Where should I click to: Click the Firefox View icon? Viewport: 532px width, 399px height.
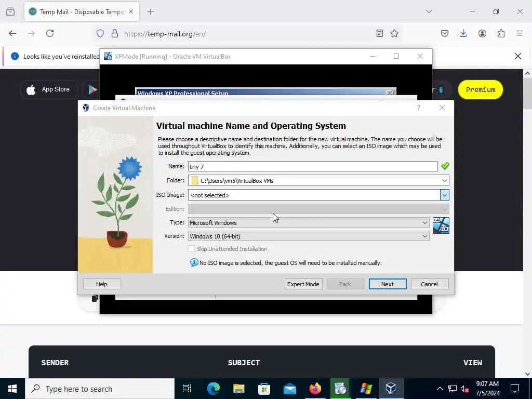point(10,11)
